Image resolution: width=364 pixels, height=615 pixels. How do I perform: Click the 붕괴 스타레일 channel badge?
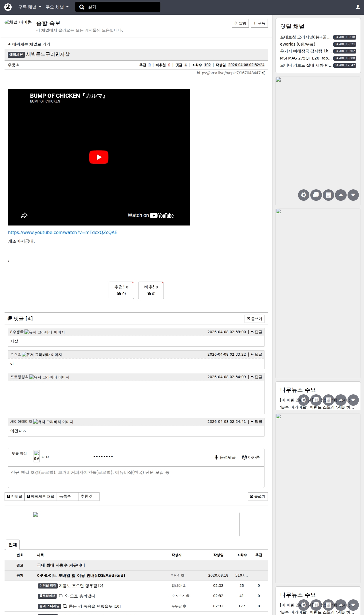point(49,606)
